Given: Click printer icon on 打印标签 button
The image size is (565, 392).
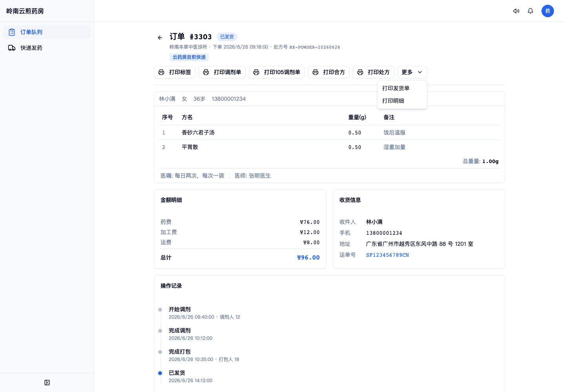Looking at the screenshot, I should tap(161, 72).
